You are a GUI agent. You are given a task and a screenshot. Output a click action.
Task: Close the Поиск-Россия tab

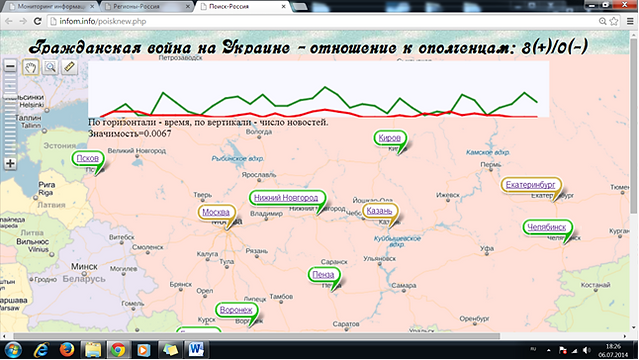pos(284,7)
